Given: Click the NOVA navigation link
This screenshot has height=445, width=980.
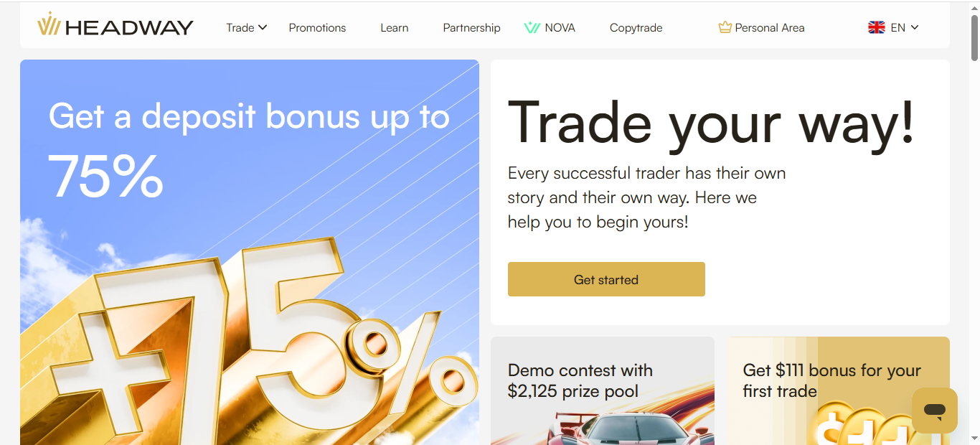Looking at the screenshot, I should 560,28.
